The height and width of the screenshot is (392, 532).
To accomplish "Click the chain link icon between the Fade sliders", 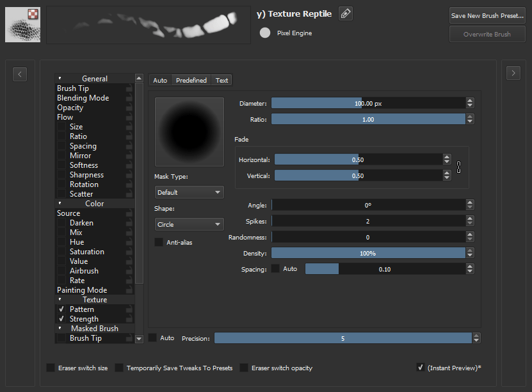I will coord(458,167).
